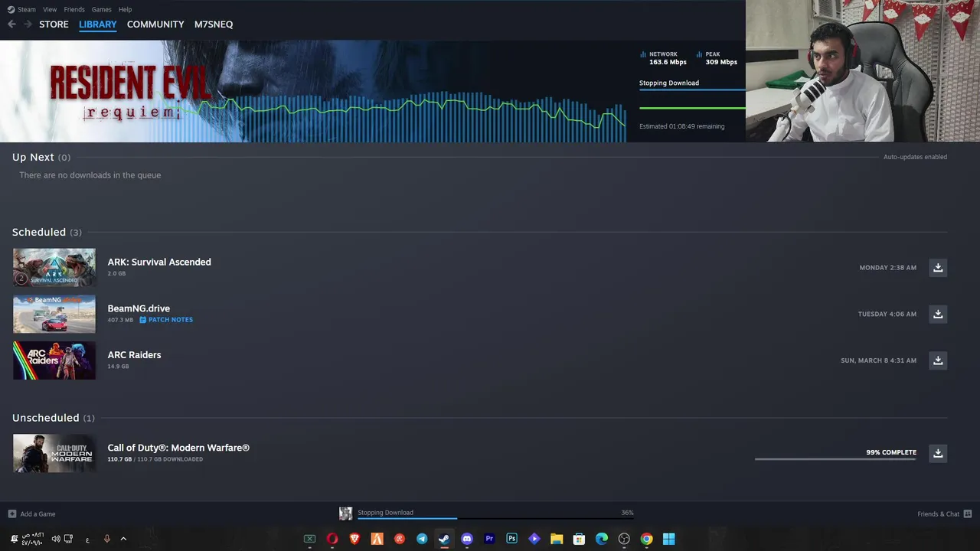Switch to the STORE tab
This screenshot has width=980, height=551.
54,24
